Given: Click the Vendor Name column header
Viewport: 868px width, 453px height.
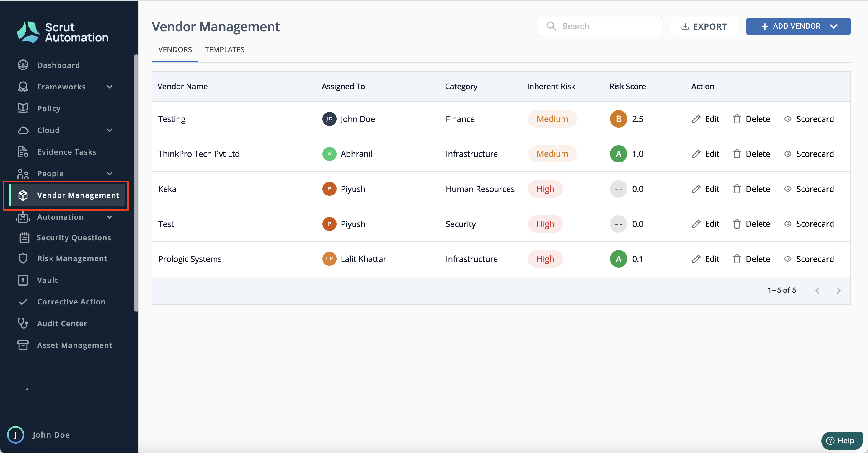Looking at the screenshot, I should coord(182,86).
